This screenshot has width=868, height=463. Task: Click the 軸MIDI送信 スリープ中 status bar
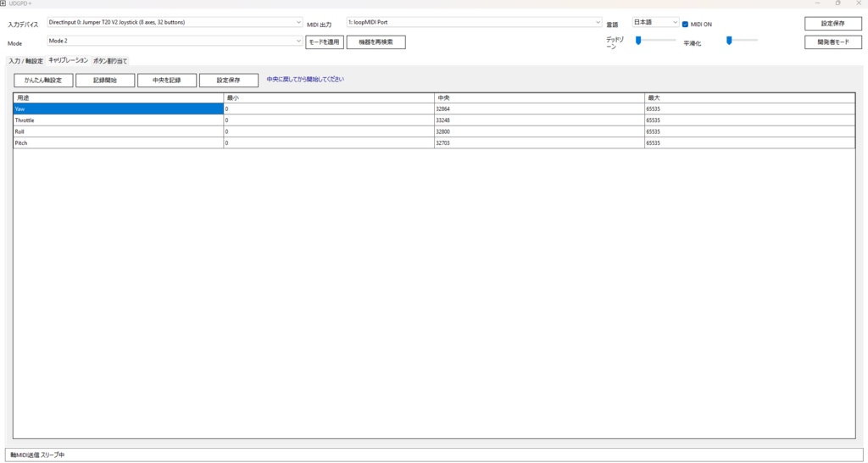434,455
